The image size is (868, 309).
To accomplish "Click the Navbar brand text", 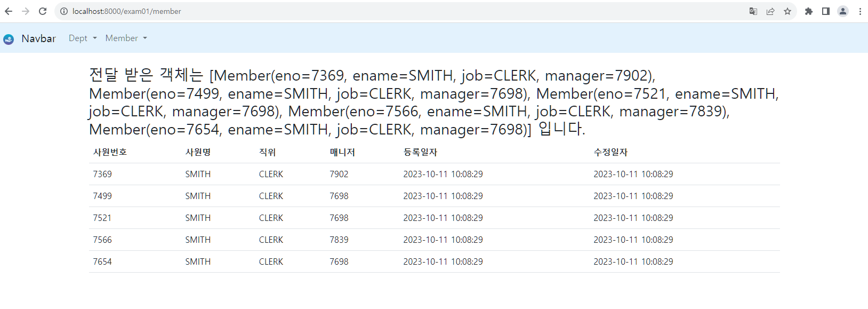I will pyautogui.click(x=38, y=38).
